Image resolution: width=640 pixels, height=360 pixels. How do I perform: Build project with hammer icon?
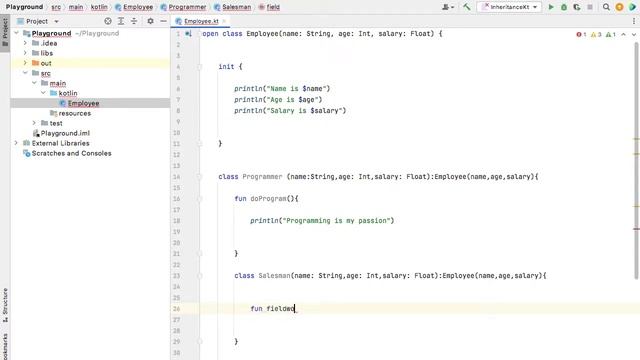pyautogui.click(x=467, y=7)
